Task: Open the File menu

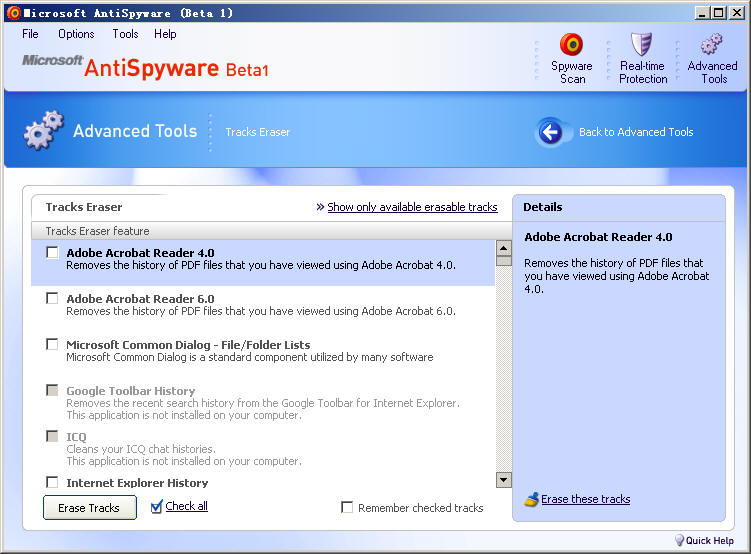Action: (30, 34)
